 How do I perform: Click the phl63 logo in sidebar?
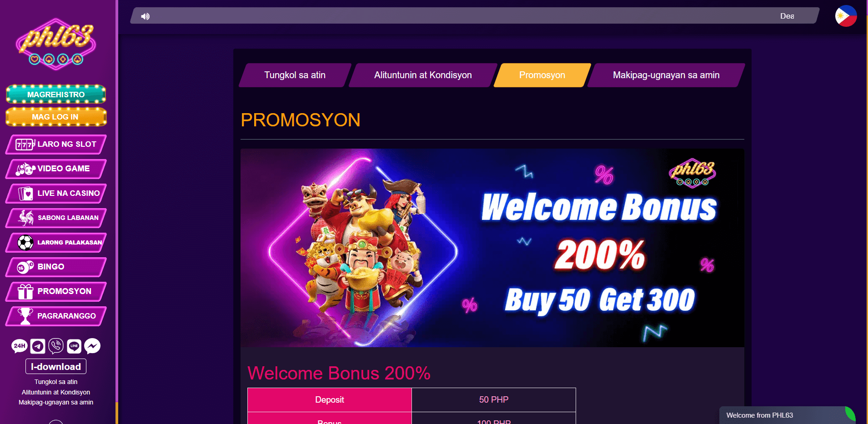56,44
